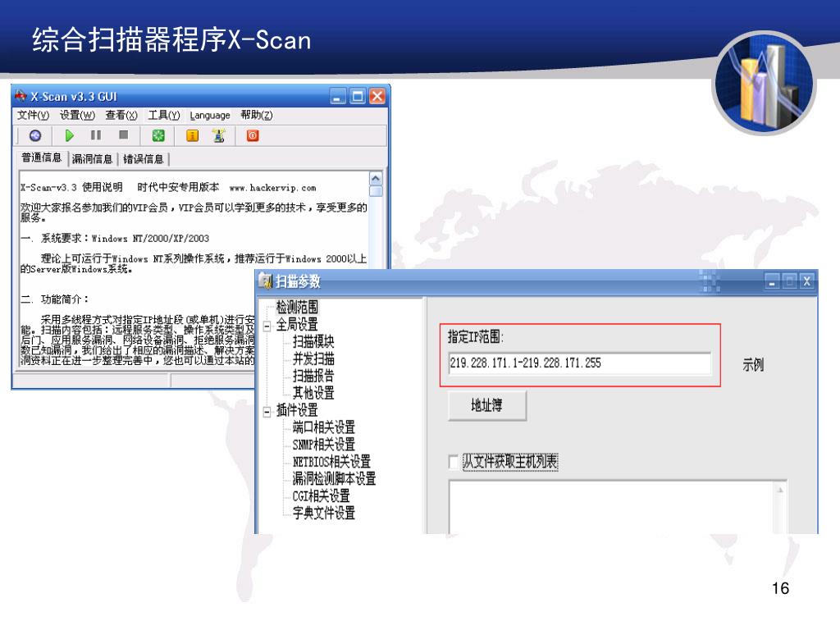Open the 工具(Y) menu
The image size is (840, 630).
[164, 115]
